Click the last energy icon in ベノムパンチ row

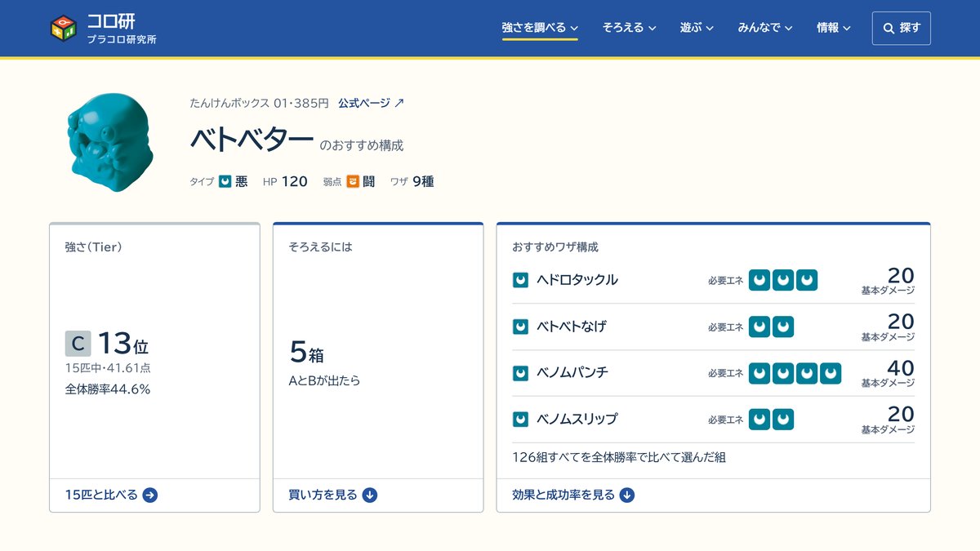coord(831,373)
